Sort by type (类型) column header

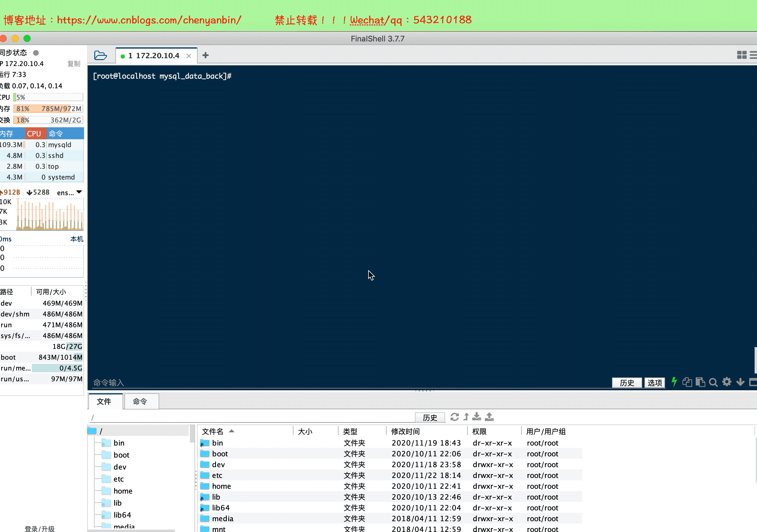click(x=362, y=431)
